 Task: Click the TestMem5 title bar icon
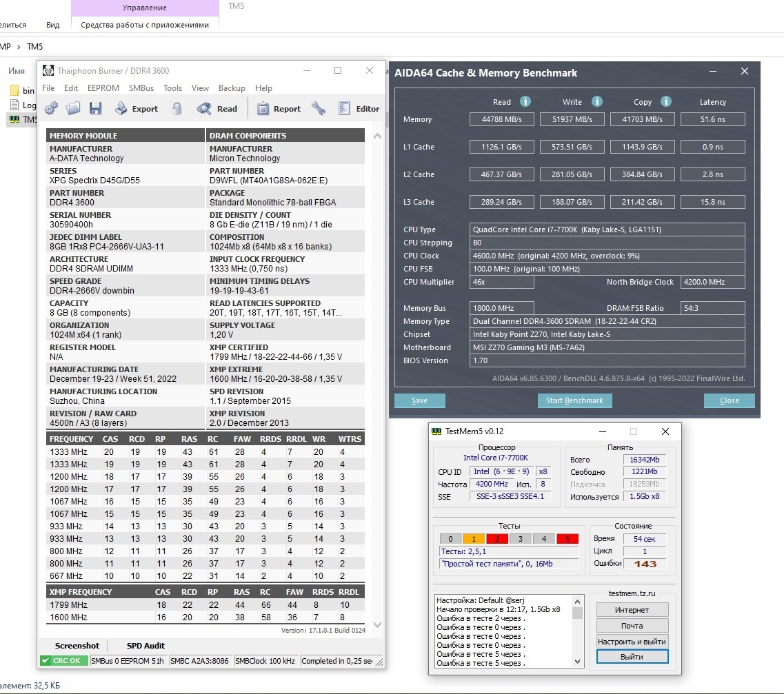436,431
